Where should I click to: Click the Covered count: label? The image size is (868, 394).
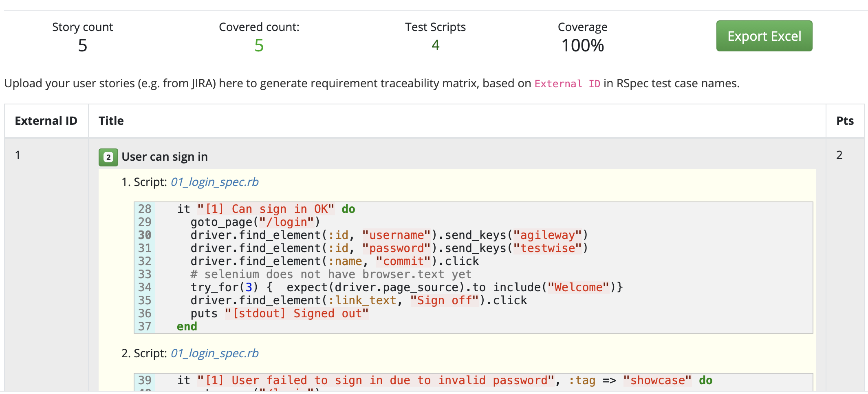click(259, 27)
